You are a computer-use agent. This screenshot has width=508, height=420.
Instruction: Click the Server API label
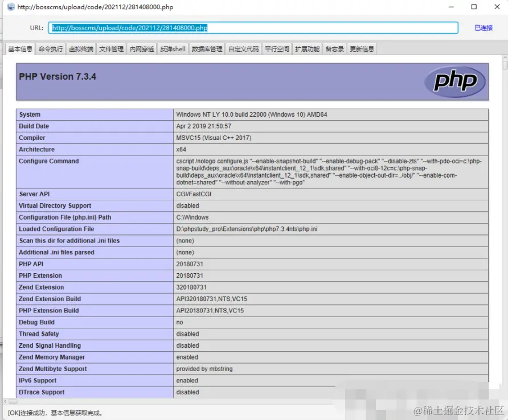click(x=34, y=194)
